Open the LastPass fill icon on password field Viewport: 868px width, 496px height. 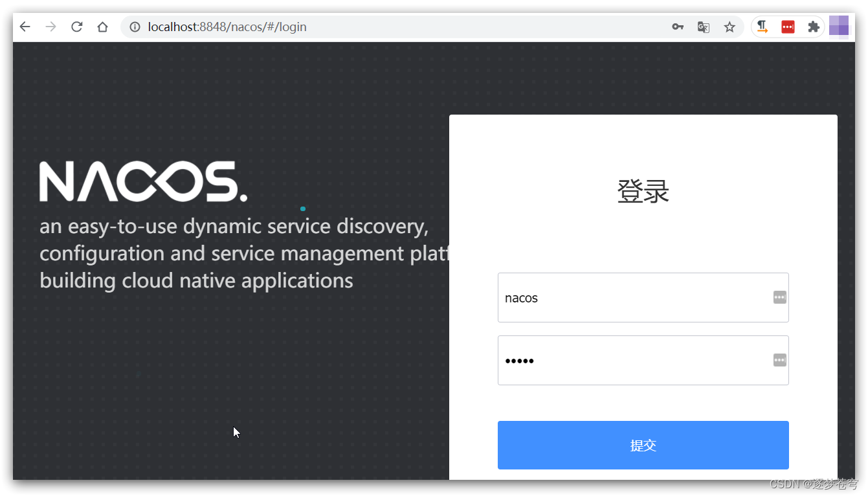[x=779, y=360]
